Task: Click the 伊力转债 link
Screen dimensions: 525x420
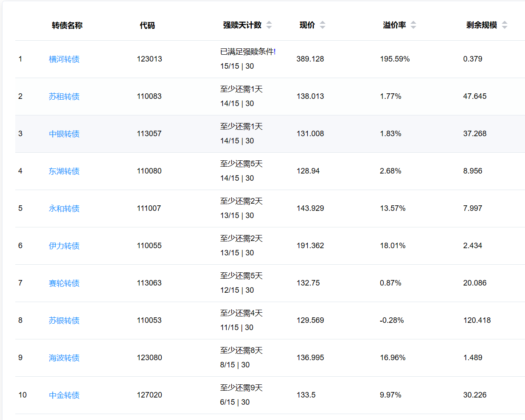Action: pyautogui.click(x=64, y=246)
